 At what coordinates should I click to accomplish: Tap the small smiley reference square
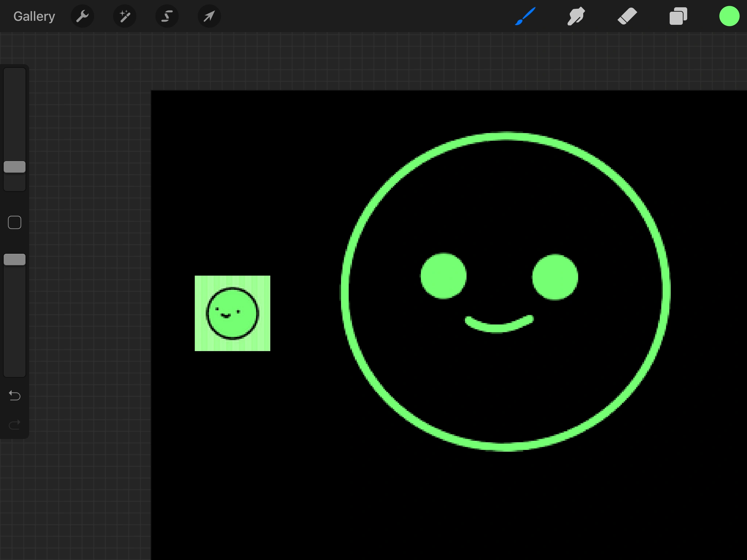(233, 314)
